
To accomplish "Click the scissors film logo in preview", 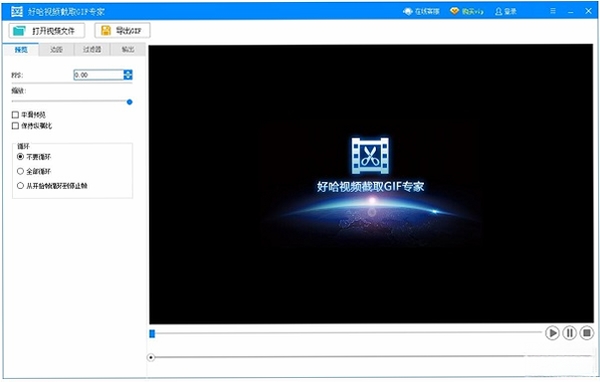I will click(x=370, y=156).
